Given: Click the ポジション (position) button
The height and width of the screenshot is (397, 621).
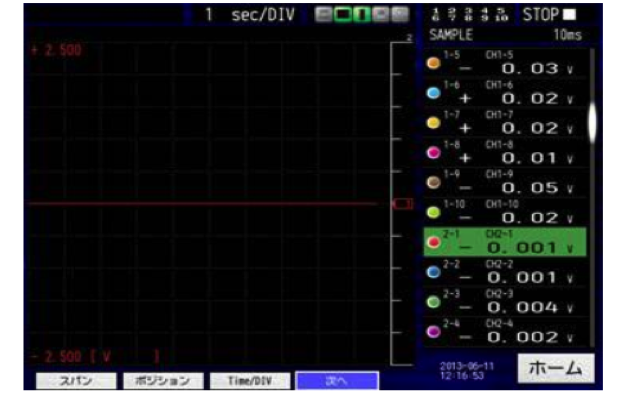Looking at the screenshot, I should (163, 381).
